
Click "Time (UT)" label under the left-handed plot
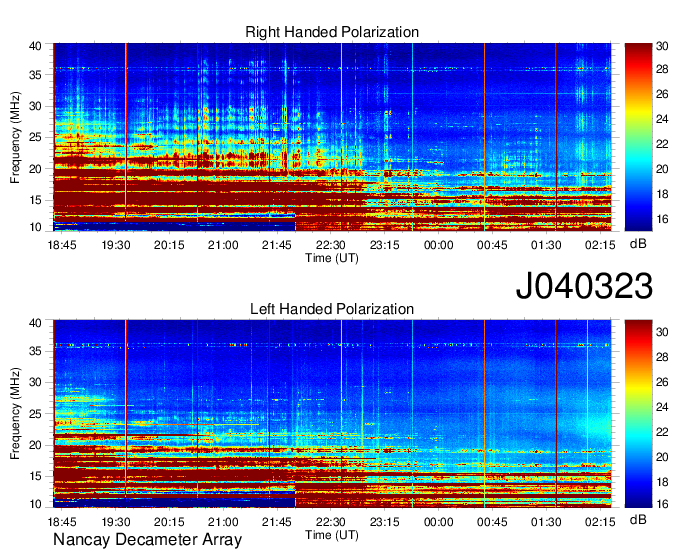[332, 535]
